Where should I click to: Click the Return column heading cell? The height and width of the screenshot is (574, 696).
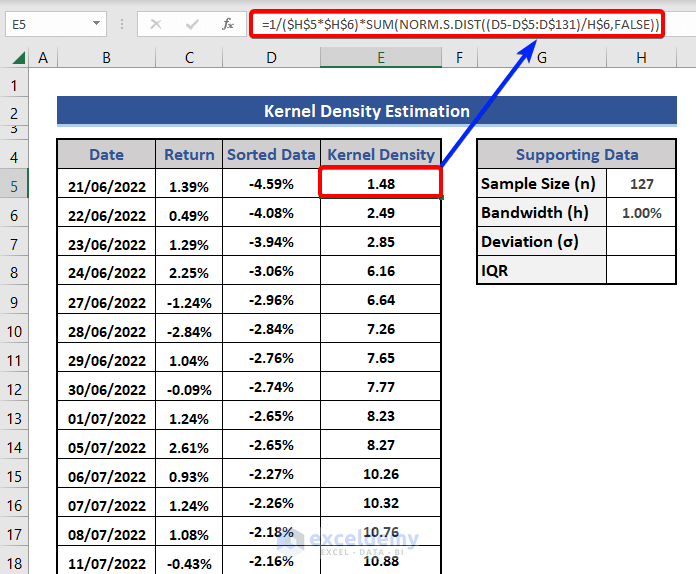point(189,154)
